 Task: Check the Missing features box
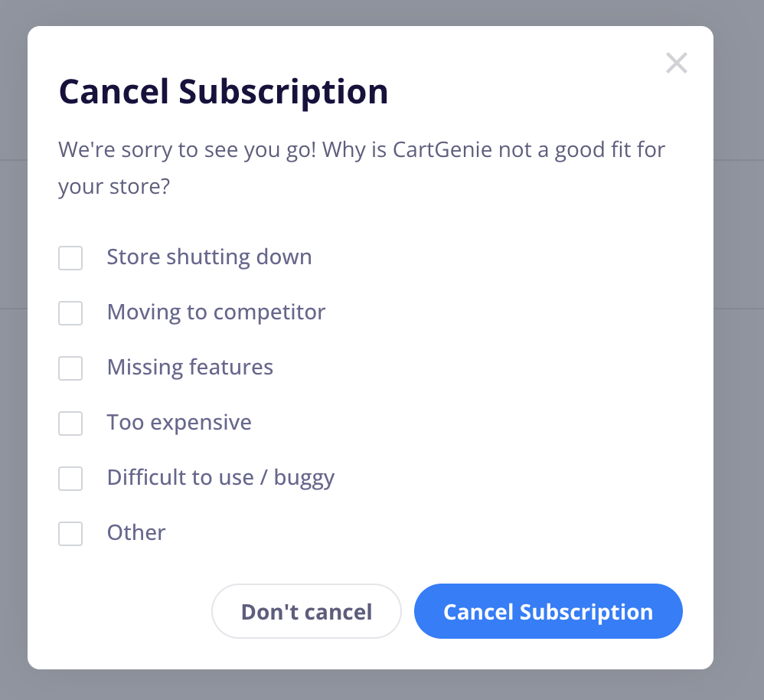[x=70, y=368]
